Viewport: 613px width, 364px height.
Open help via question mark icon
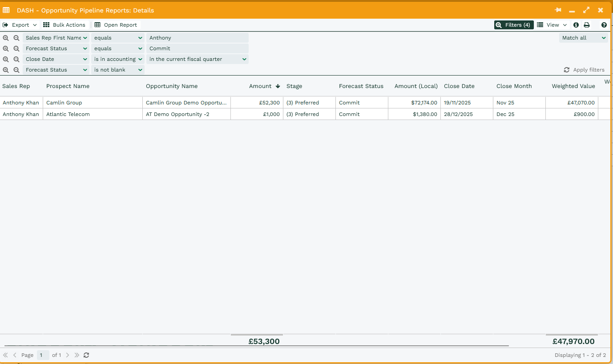pos(604,25)
